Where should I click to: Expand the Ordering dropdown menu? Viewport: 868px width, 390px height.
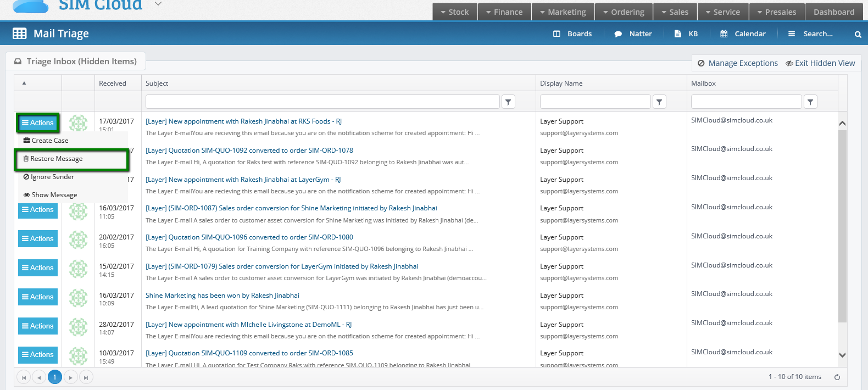(x=624, y=12)
